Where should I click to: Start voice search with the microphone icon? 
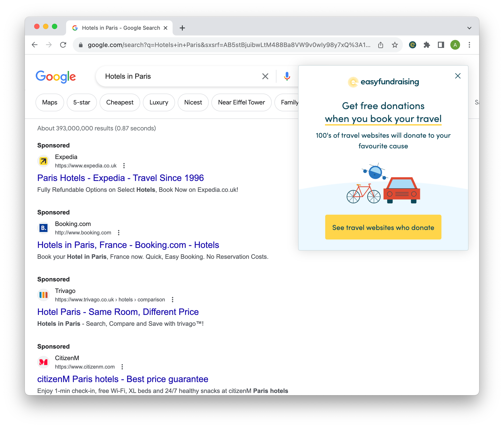(x=287, y=77)
